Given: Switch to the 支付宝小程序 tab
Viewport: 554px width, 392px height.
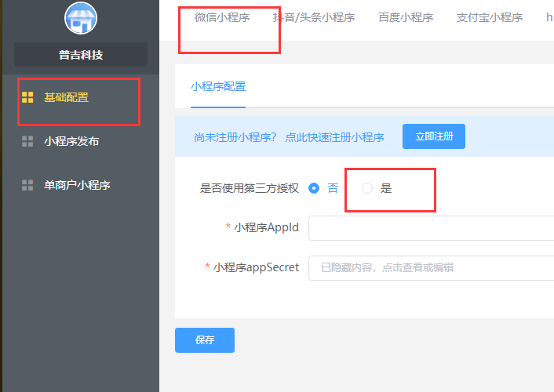Looking at the screenshot, I should (x=490, y=17).
